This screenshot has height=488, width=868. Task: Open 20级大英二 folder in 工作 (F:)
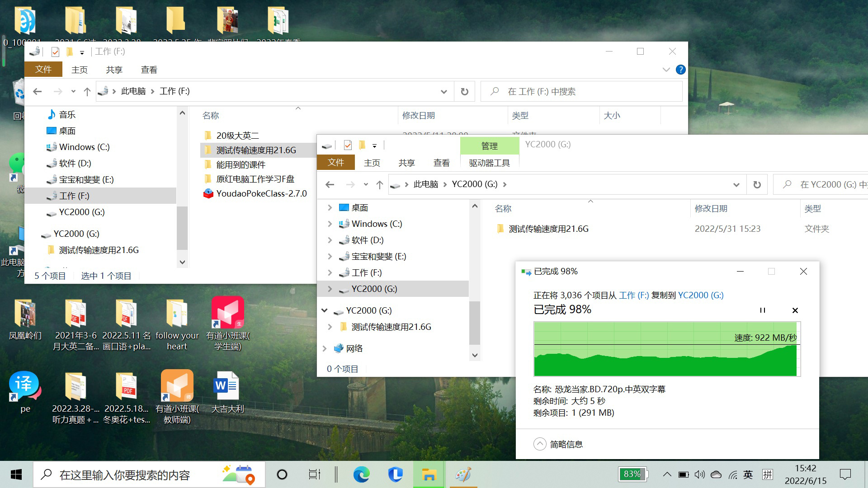(x=237, y=135)
